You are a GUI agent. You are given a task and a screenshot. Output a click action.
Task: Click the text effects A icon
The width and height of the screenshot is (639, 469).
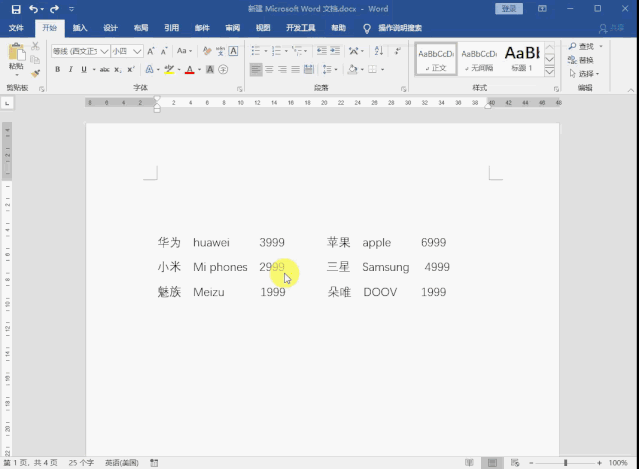tap(150, 69)
